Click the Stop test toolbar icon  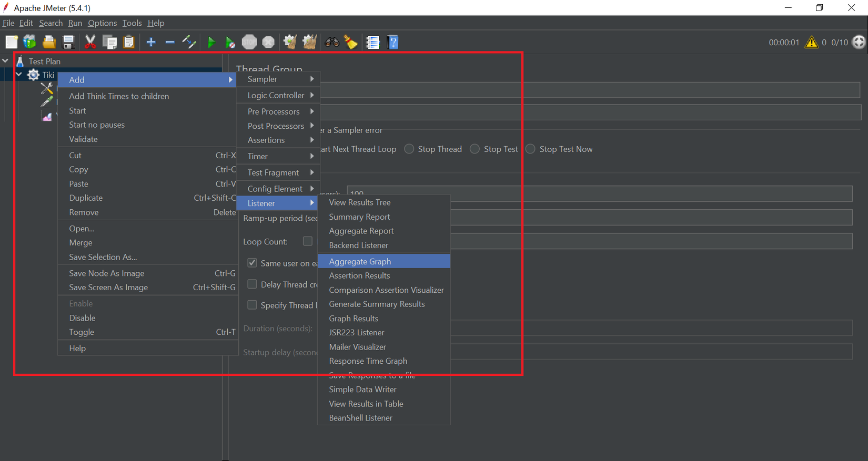point(249,42)
